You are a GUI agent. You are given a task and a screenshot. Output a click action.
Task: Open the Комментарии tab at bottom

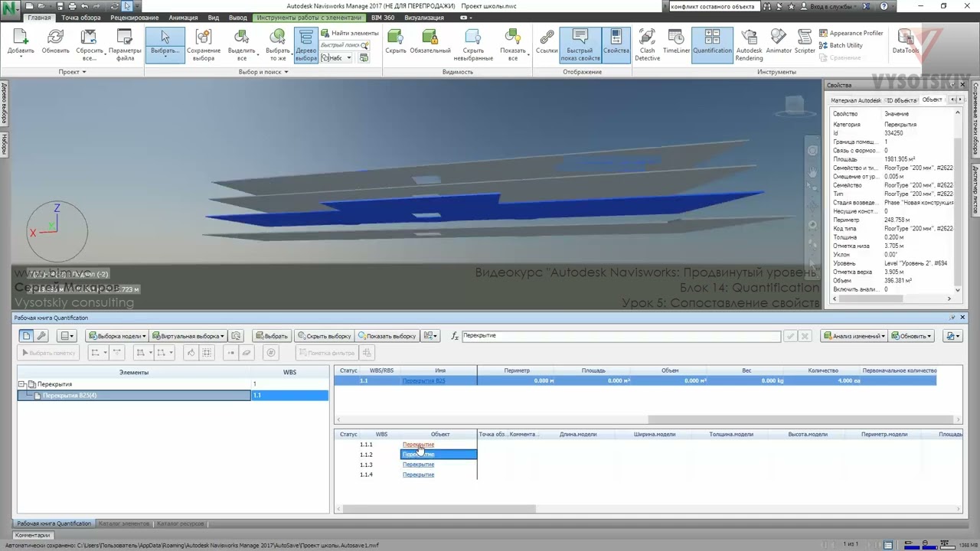click(x=32, y=535)
